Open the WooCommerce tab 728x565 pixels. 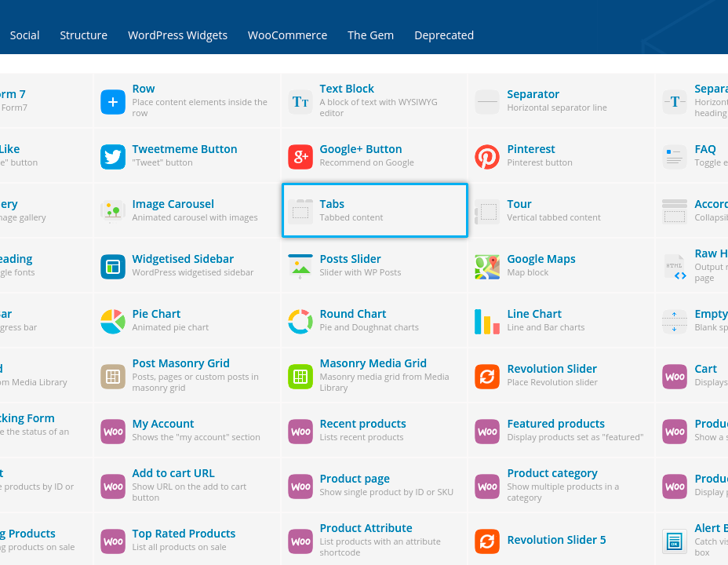point(287,35)
